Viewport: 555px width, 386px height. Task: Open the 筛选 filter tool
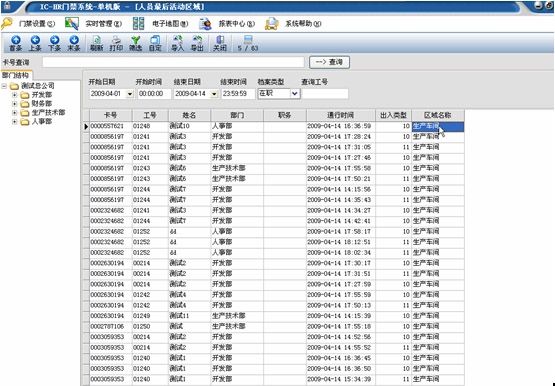click(136, 43)
